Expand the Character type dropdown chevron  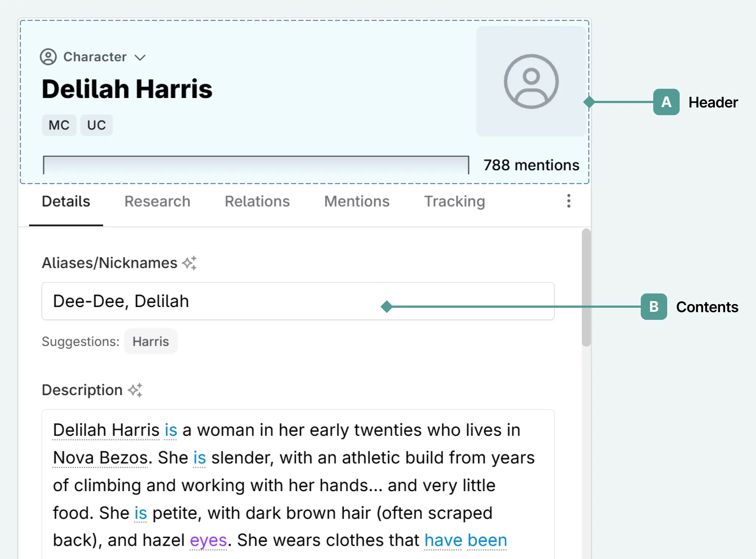(x=140, y=58)
